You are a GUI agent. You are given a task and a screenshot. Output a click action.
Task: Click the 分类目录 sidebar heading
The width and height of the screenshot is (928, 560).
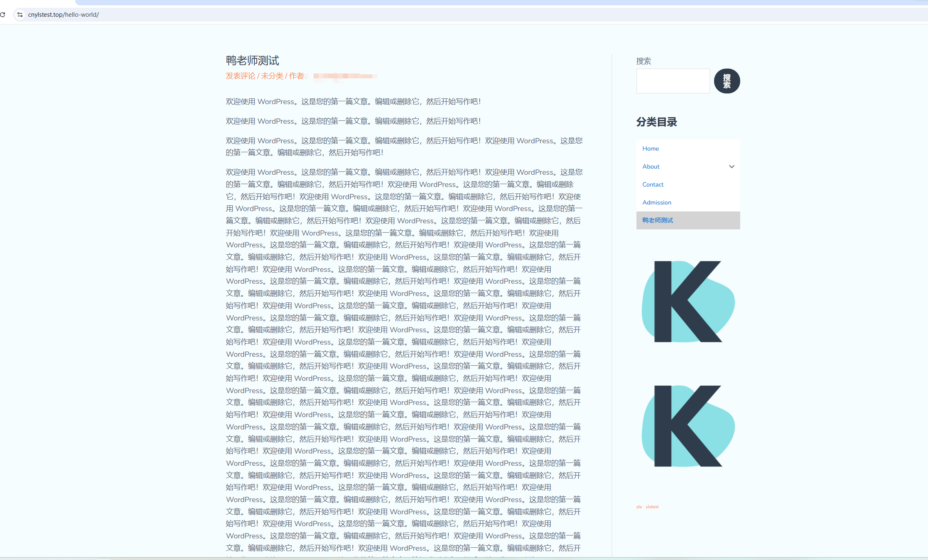coord(656,122)
